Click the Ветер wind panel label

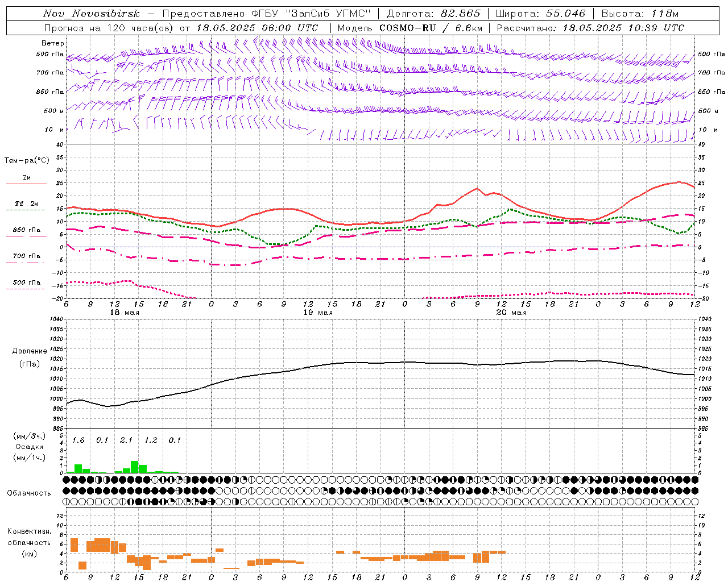(x=53, y=43)
